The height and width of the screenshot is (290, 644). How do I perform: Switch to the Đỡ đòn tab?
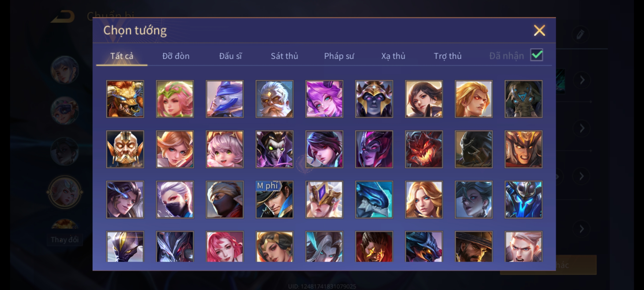[x=176, y=56]
